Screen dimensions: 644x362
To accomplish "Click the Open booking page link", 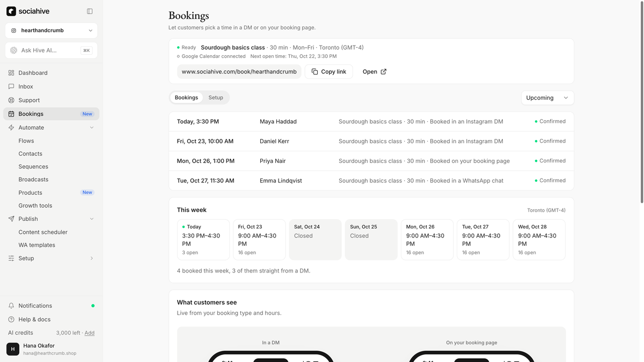I will (x=375, y=72).
